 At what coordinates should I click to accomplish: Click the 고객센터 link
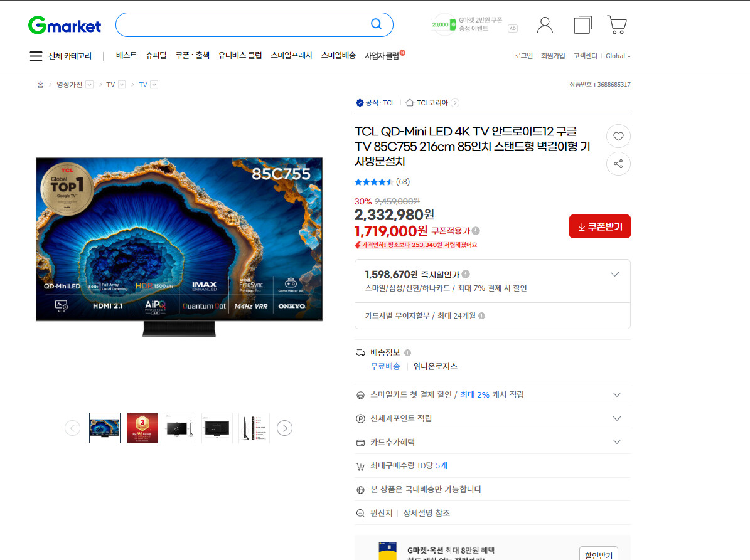pyautogui.click(x=586, y=56)
